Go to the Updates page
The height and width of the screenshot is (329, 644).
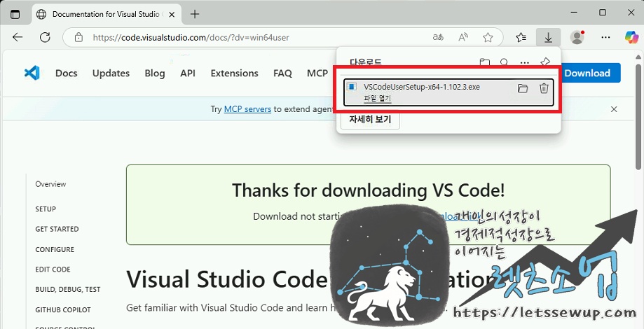[111, 73]
